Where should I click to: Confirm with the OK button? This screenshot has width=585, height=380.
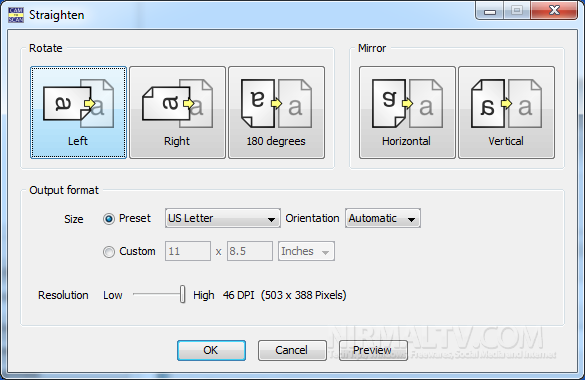coord(211,350)
